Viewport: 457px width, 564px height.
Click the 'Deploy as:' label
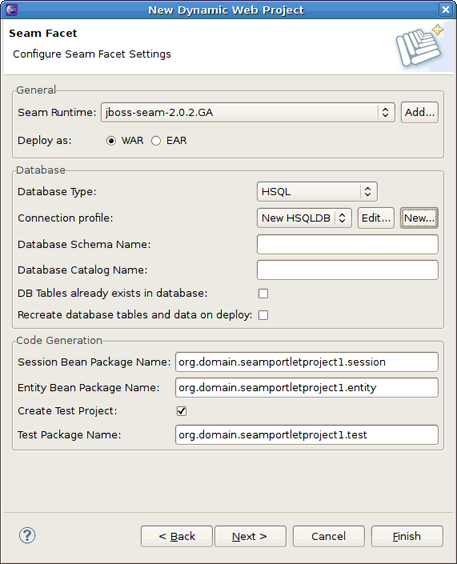click(x=45, y=141)
